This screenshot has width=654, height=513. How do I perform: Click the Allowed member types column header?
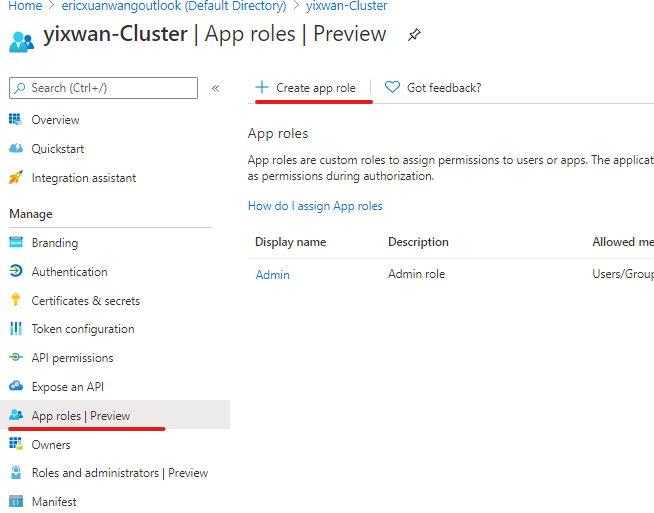coord(623,242)
